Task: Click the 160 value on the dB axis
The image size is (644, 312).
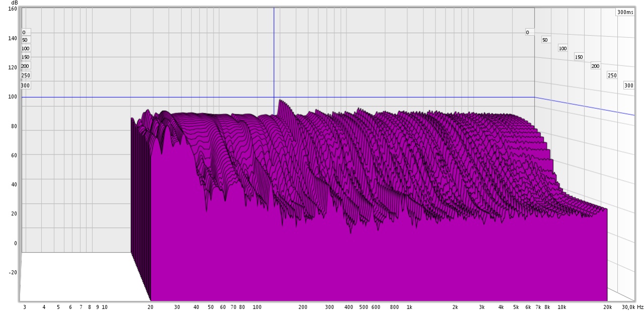Action: pos(13,9)
